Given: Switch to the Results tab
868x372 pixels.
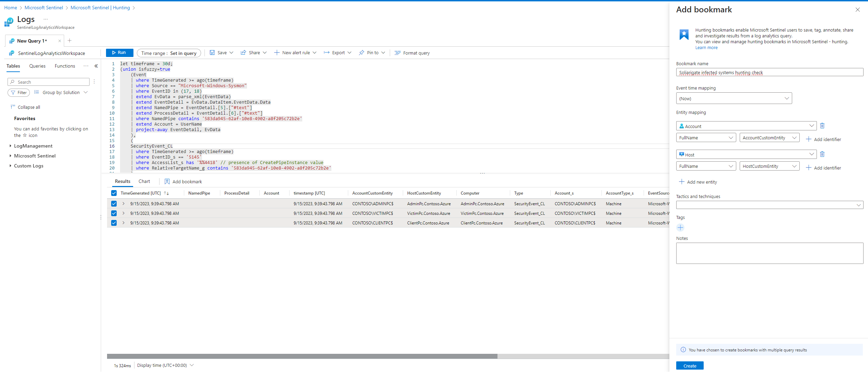Looking at the screenshot, I should tap(122, 181).
